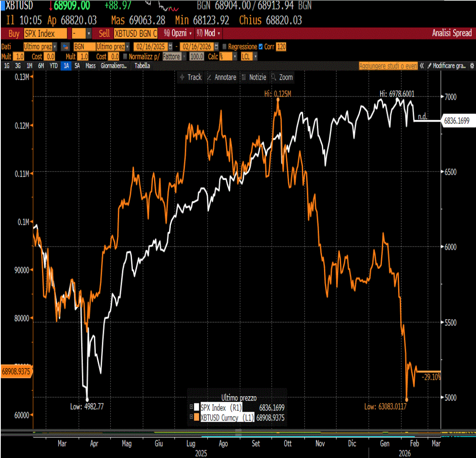Screen dimensions: 476x458
Task: Open the start date calendar picker
Action: [x=170, y=46]
